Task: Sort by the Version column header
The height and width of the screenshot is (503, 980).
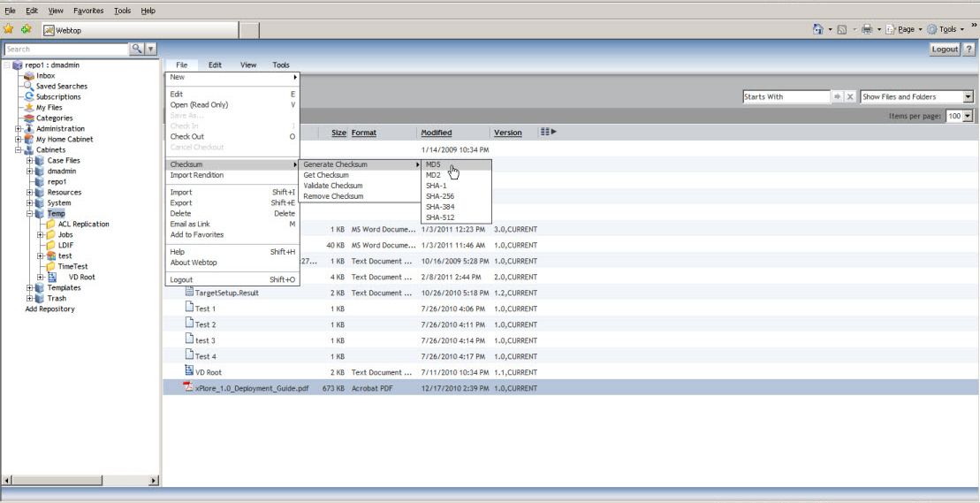Action: click(x=507, y=133)
